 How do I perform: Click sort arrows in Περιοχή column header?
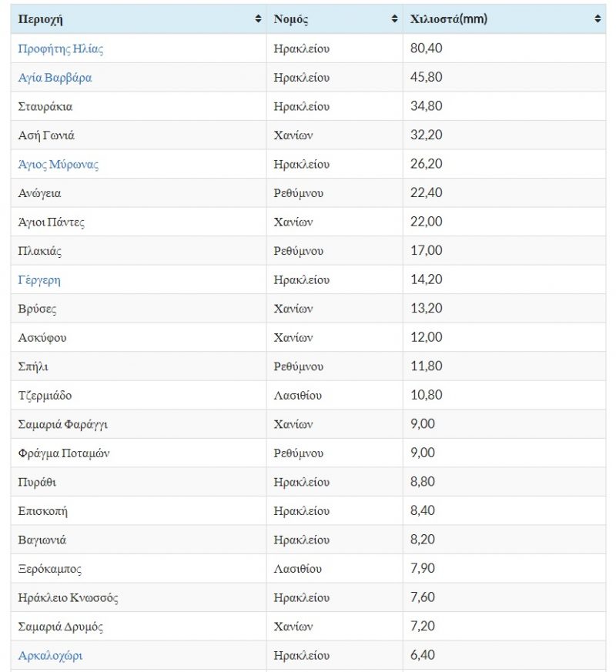click(258, 19)
